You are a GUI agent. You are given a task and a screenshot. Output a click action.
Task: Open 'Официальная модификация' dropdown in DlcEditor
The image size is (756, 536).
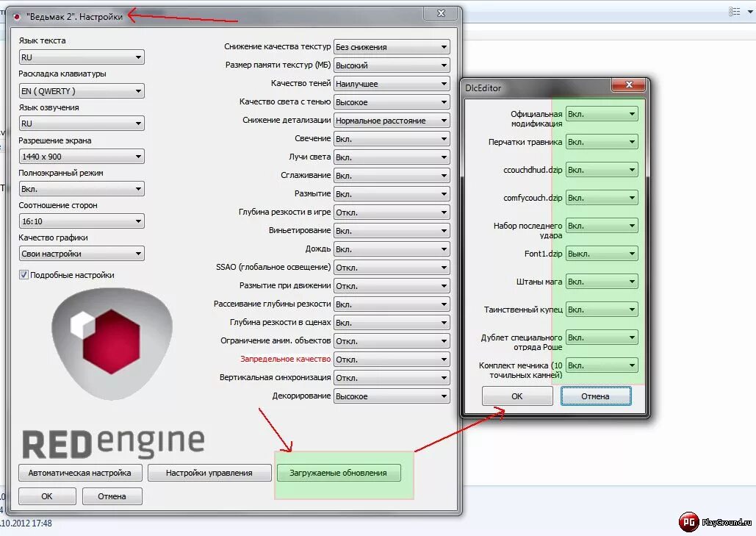tap(602, 114)
